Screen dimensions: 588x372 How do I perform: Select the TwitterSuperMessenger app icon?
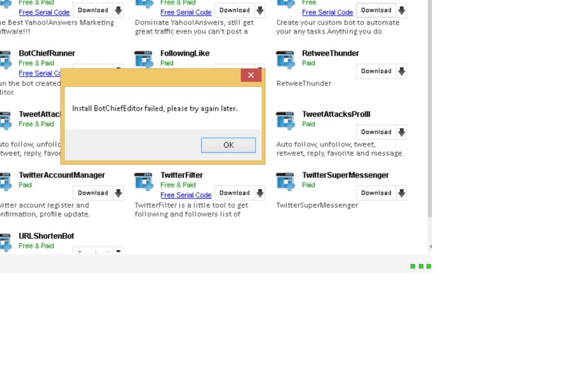[x=285, y=181]
